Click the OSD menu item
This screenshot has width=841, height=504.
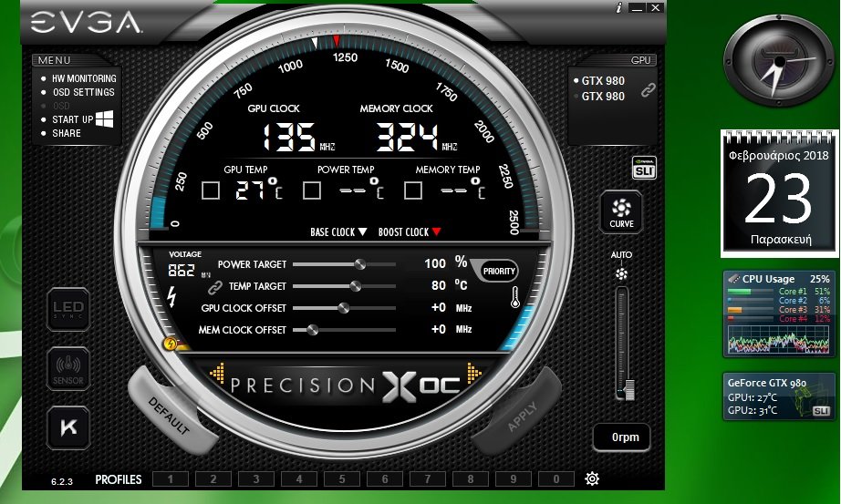point(61,106)
